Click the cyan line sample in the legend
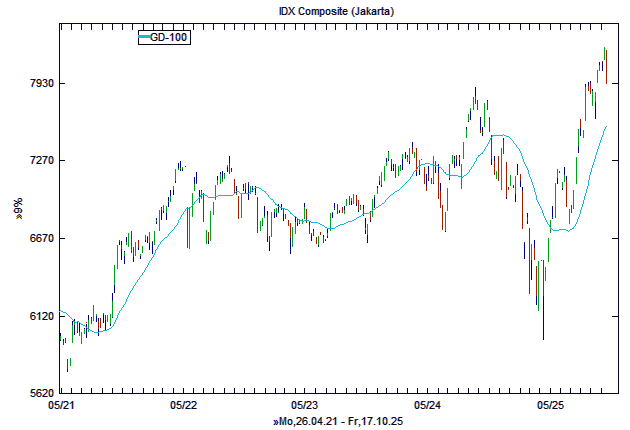 143,38
